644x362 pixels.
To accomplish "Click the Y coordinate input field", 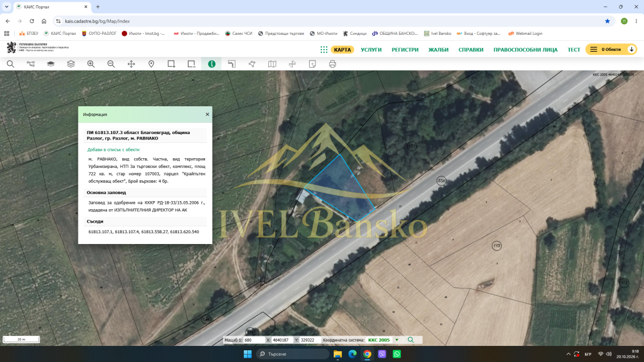I will (x=311, y=340).
